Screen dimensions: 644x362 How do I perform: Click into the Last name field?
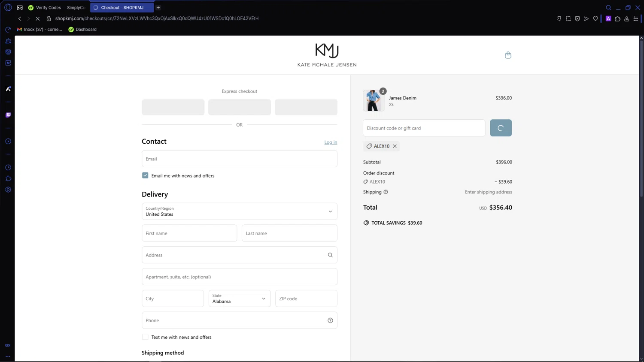coord(289,233)
